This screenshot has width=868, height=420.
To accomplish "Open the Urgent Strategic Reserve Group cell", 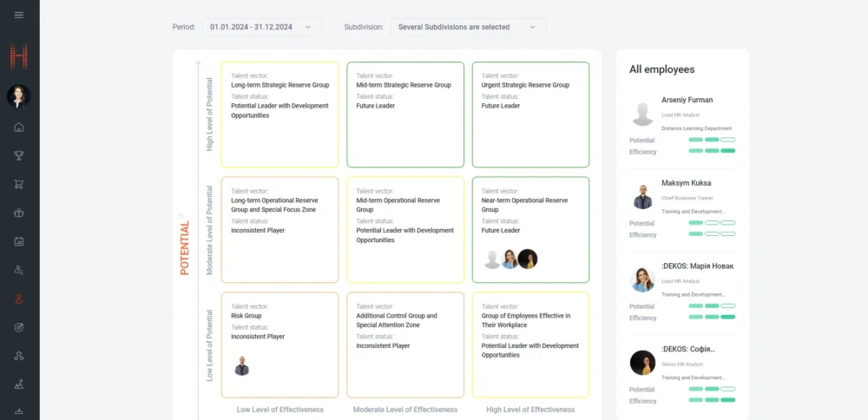I will tap(530, 115).
